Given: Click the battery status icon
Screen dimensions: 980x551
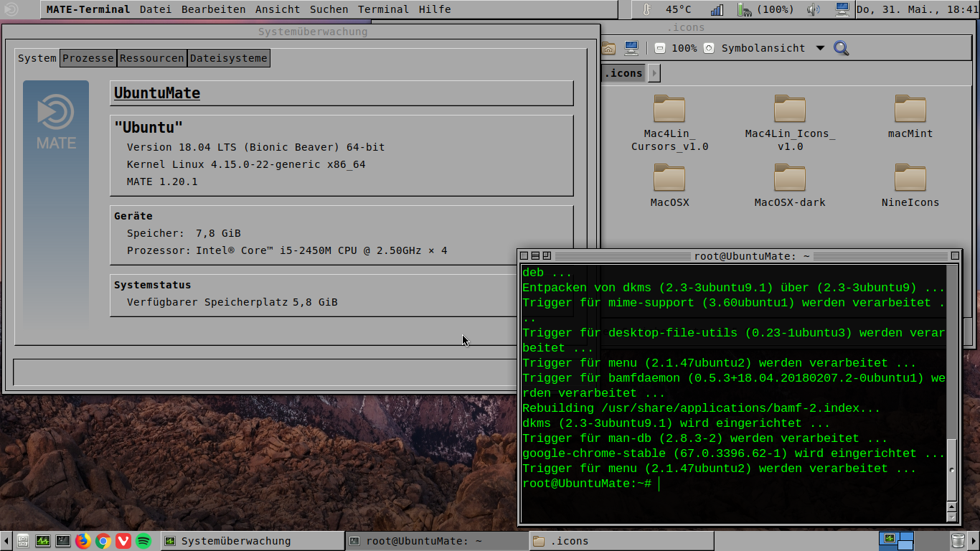Looking at the screenshot, I should (x=744, y=9).
